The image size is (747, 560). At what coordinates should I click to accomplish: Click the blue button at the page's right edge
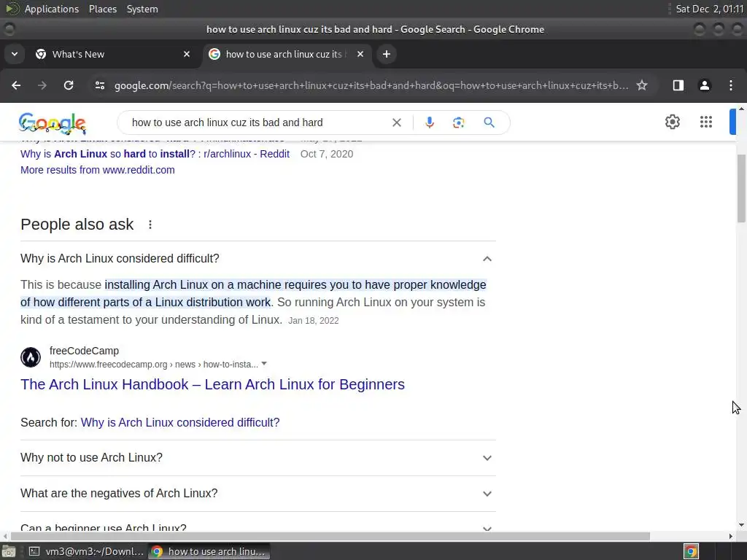pyautogui.click(x=732, y=122)
